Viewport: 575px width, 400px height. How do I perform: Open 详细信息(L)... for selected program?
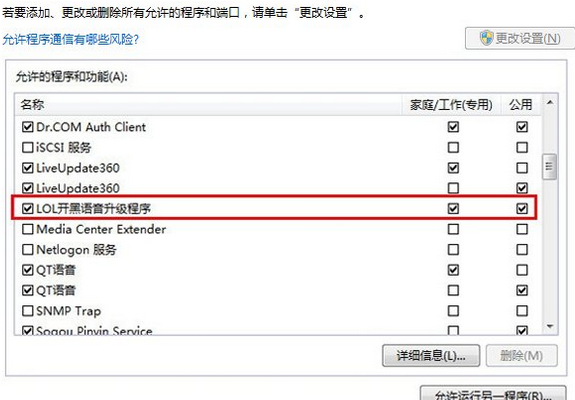tap(431, 356)
